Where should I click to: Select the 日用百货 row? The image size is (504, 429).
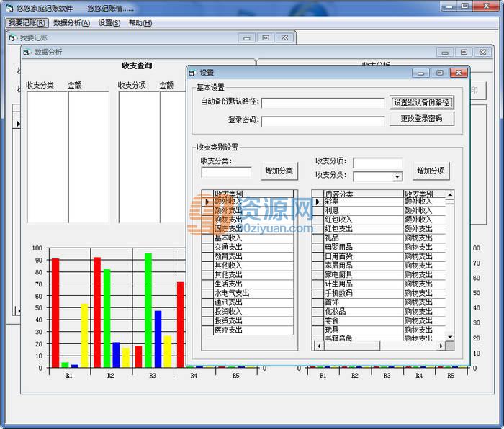(x=379, y=256)
